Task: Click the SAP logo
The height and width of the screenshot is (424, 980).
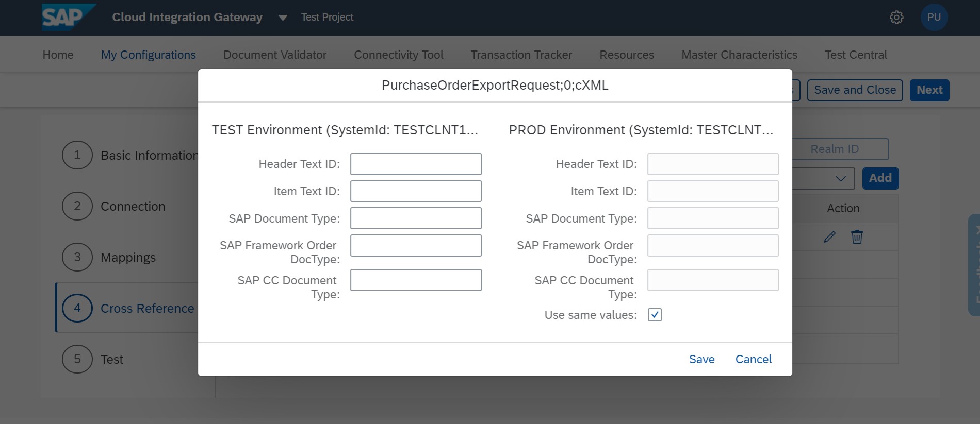Action: (69, 18)
